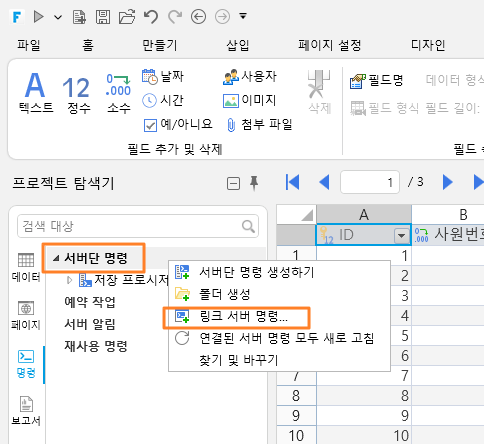Choose 폴더 생성 in context menu

click(279, 294)
